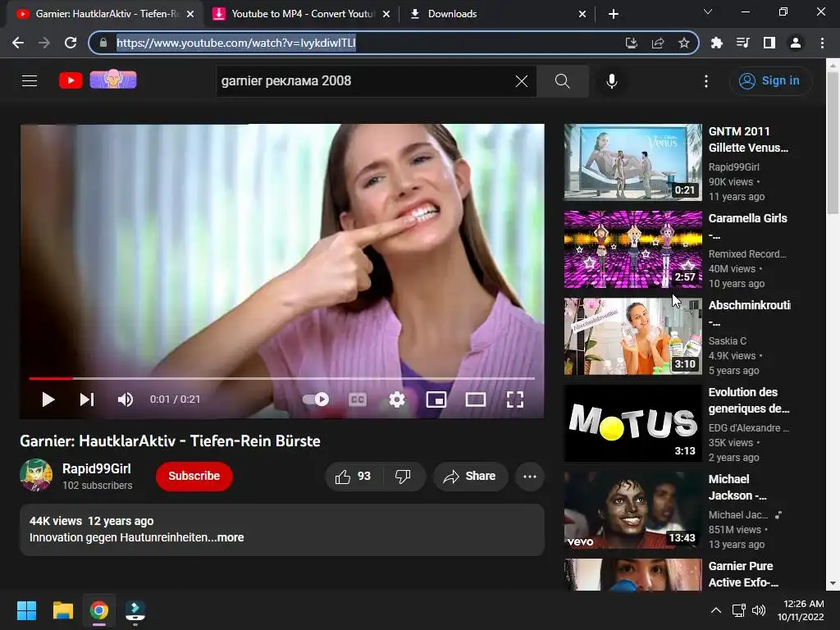The height and width of the screenshot is (630, 840).
Task: Open the Chrome profile avatar
Action: coord(796,43)
